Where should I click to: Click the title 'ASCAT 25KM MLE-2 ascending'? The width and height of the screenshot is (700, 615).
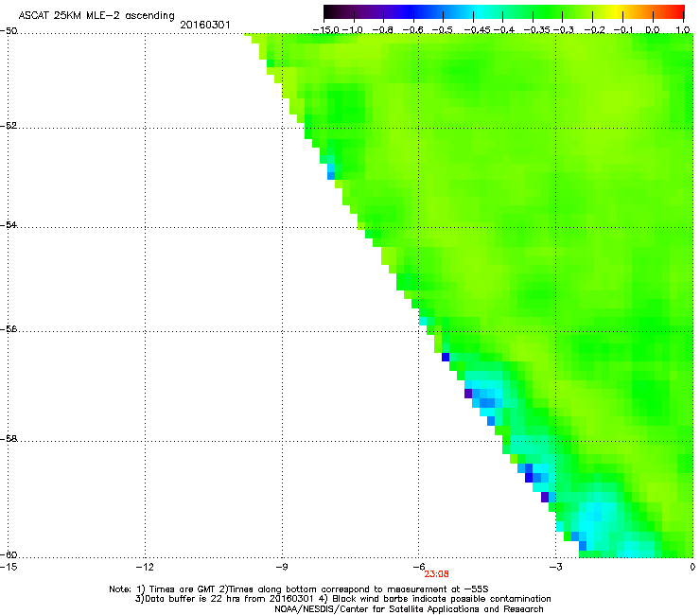tap(96, 15)
